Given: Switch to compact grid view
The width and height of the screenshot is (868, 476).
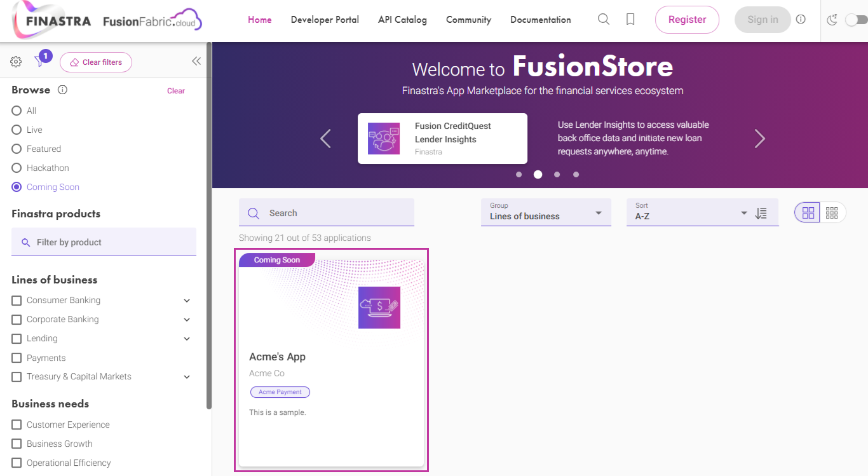Looking at the screenshot, I should (832, 213).
